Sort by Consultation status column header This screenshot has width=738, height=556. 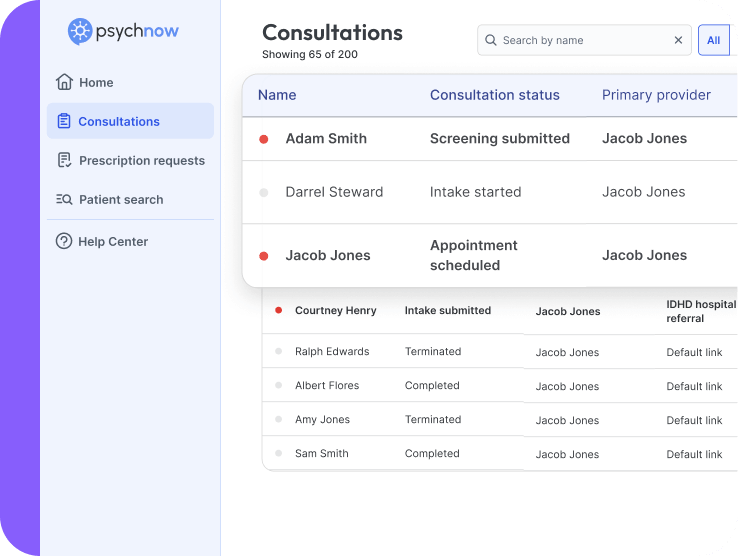coord(495,95)
